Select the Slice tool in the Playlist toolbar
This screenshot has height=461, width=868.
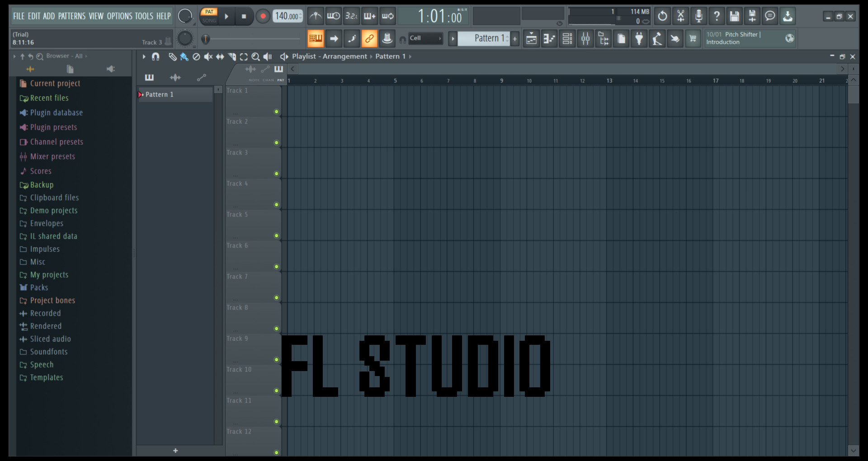click(x=232, y=56)
